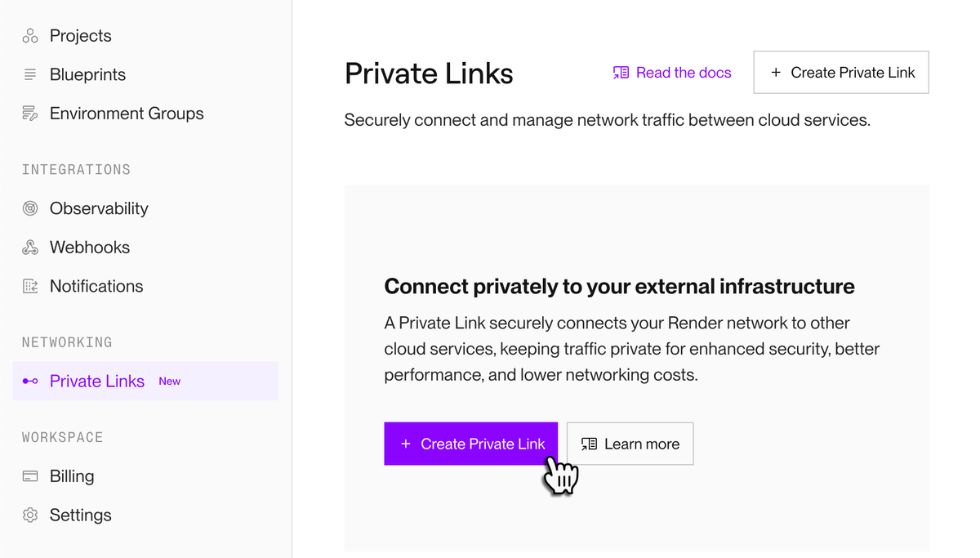Click the Billing card icon
980x558 pixels.
[29, 475]
